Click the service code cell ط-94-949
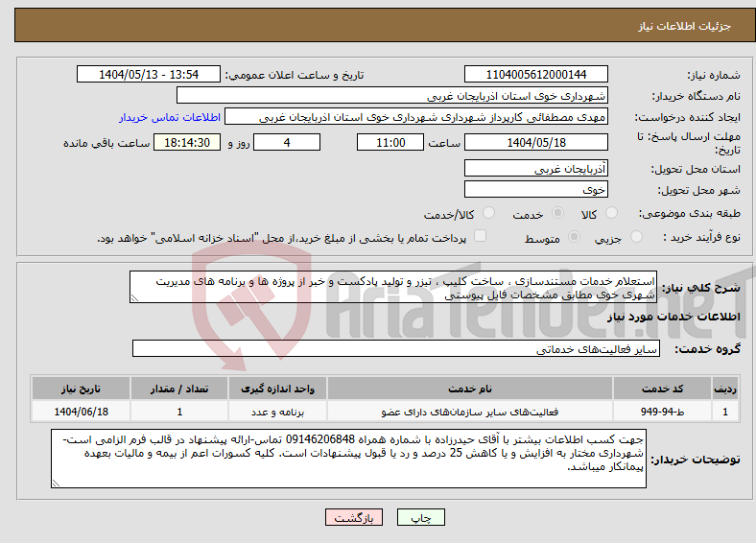The width and height of the screenshot is (756, 543). point(663,412)
